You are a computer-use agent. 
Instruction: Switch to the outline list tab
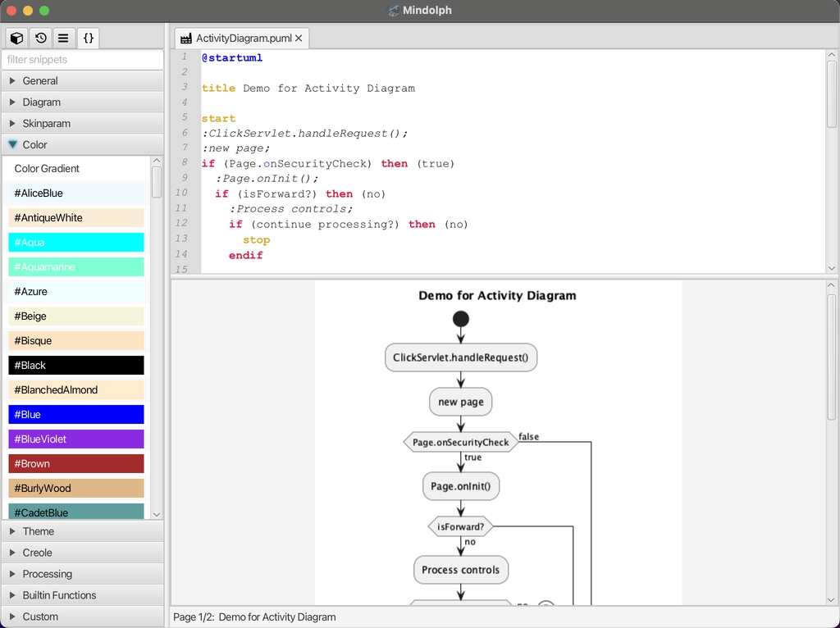tap(64, 38)
